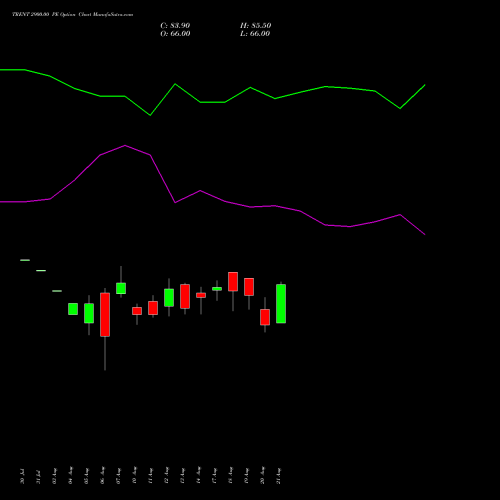
Task: Select the low value "L: 66.00"
Action: coord(255,34)
